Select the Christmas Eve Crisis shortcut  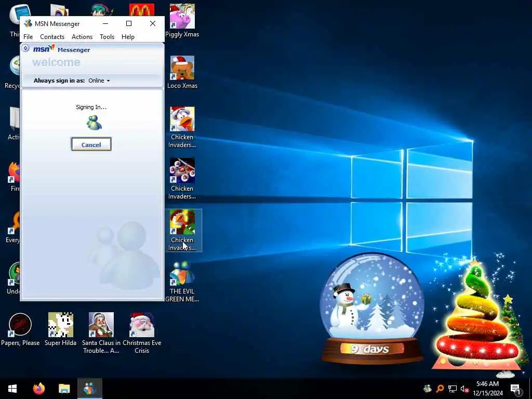pyautogui.click(x=142, y=333)
